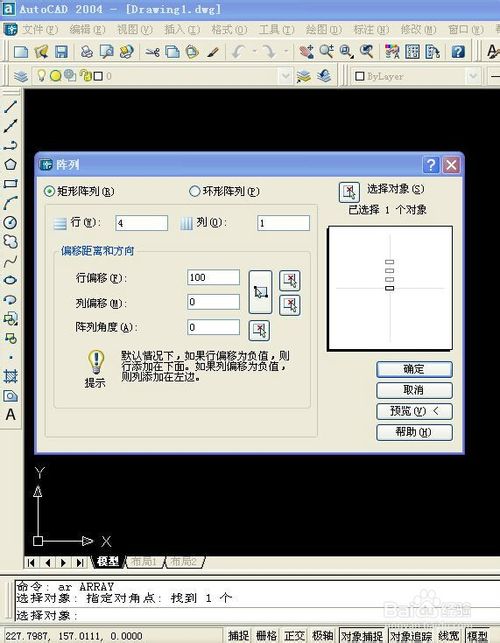Click the ByLayer color swatch
The height and width of the screenshot is (643, 500).
click(x=360, y=76)
